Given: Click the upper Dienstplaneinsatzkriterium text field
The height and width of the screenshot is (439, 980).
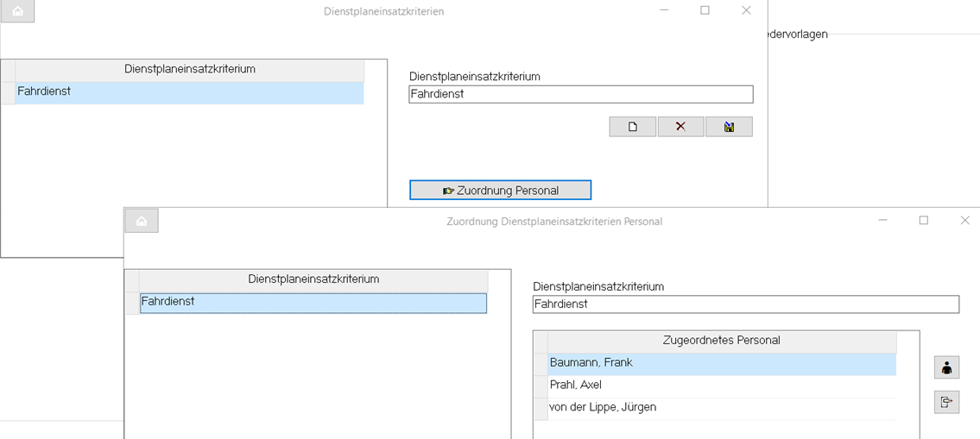Looking at the screenshot, I should 580,94.
